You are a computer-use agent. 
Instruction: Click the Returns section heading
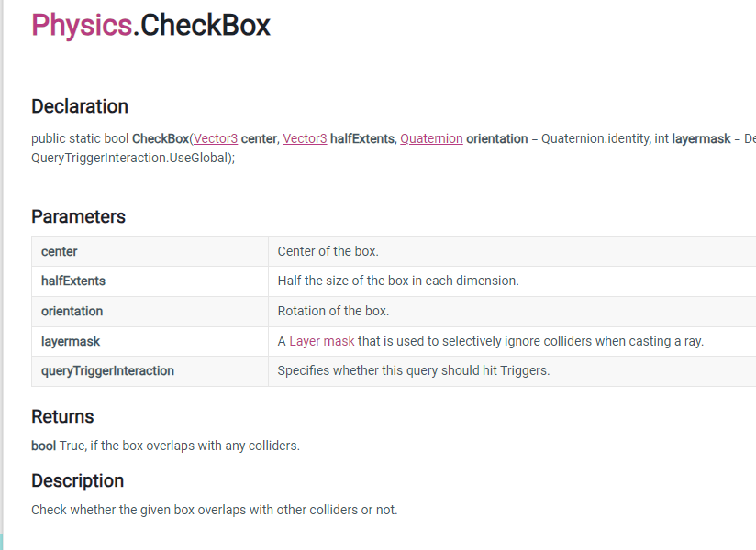pyautogui.click(x=62, y=416)
